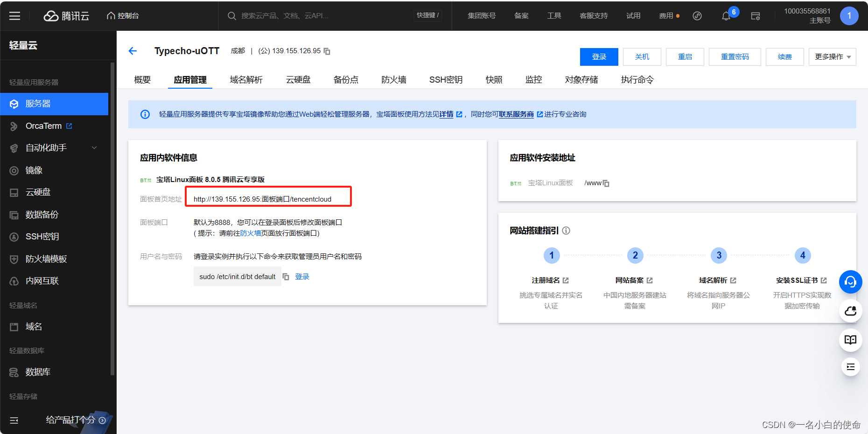
Task: Open the hamburger menu at top left
Action: [x=15, y=16]
